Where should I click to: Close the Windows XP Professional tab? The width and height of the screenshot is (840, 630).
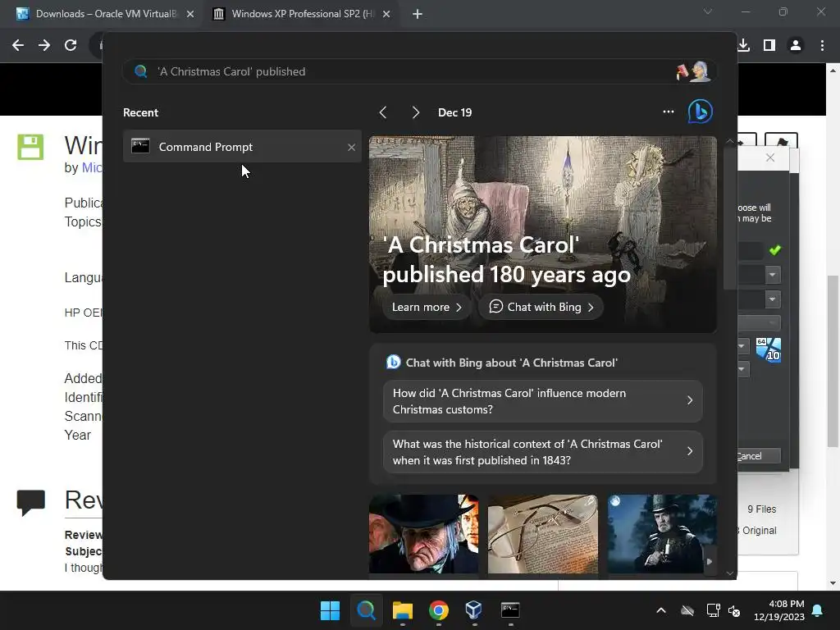coord(386,14)
